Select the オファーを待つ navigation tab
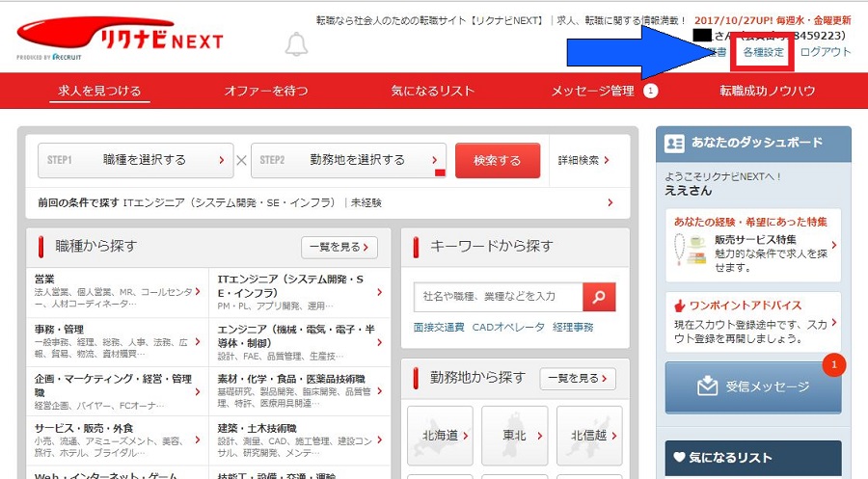 pos(266,91)
